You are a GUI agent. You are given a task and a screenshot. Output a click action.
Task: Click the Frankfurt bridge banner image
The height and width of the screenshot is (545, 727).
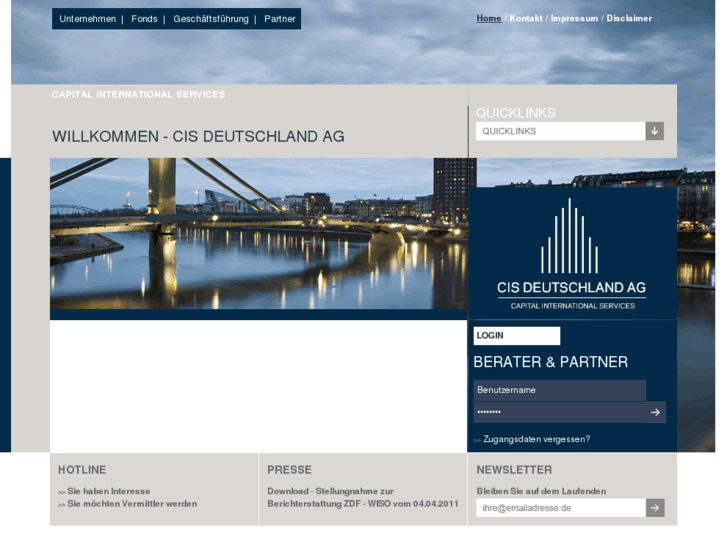259,234
